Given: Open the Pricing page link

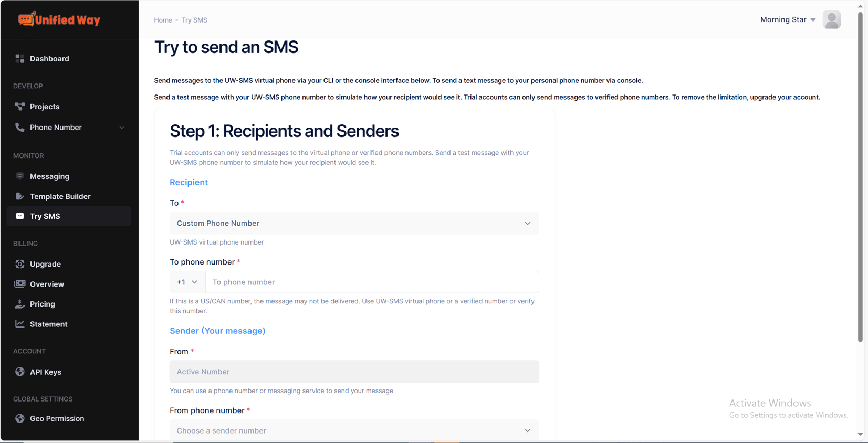Looking at the screenshot, I should [42, 304].
